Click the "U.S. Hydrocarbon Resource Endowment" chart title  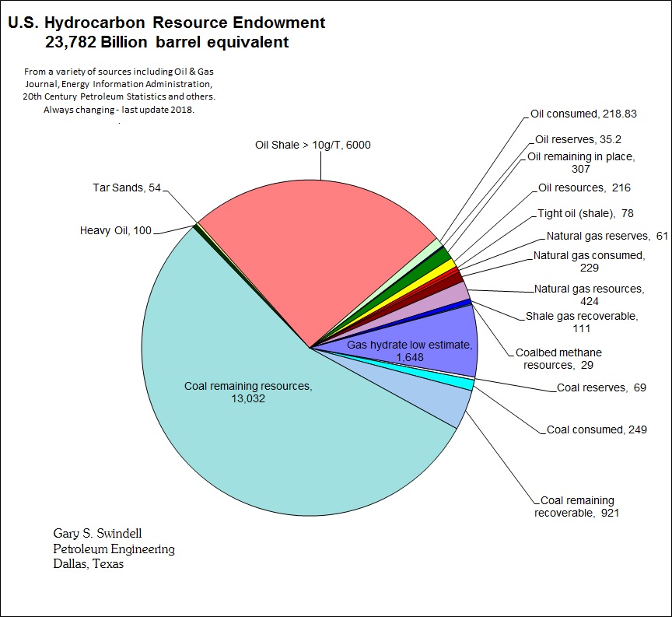coord(166,23)
